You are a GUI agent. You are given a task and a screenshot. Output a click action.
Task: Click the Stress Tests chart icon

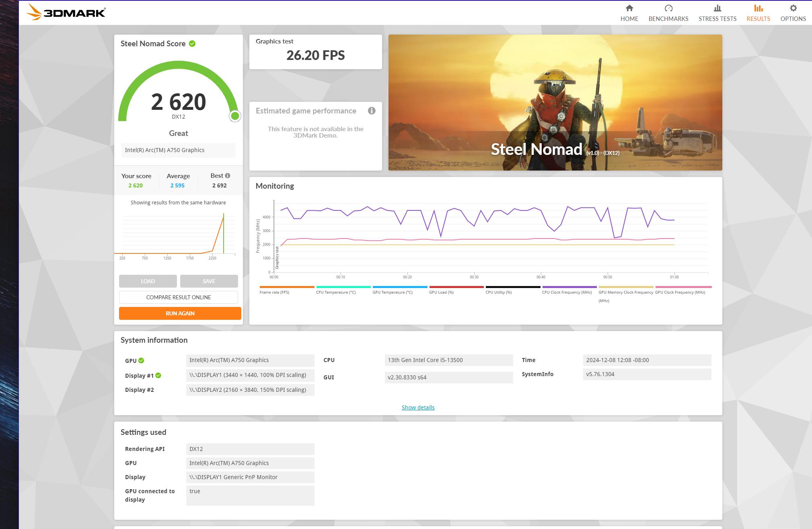(717, 8)
